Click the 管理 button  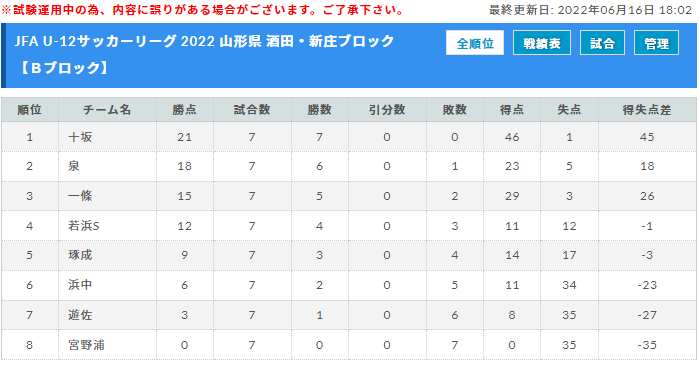pos(656,43)
